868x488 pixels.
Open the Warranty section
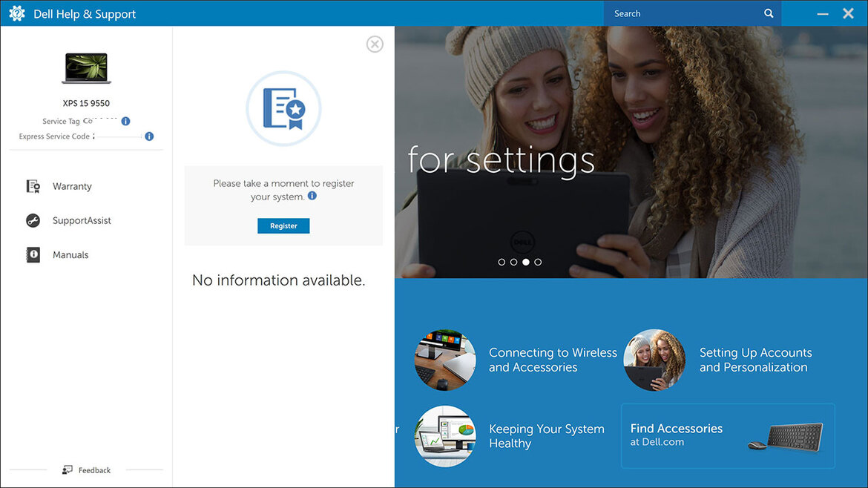pos(72,186)
